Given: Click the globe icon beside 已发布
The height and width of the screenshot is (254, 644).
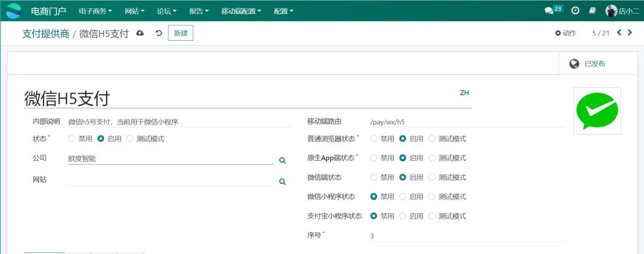Looking at the screenshot, I should click(x=574, y=64).
